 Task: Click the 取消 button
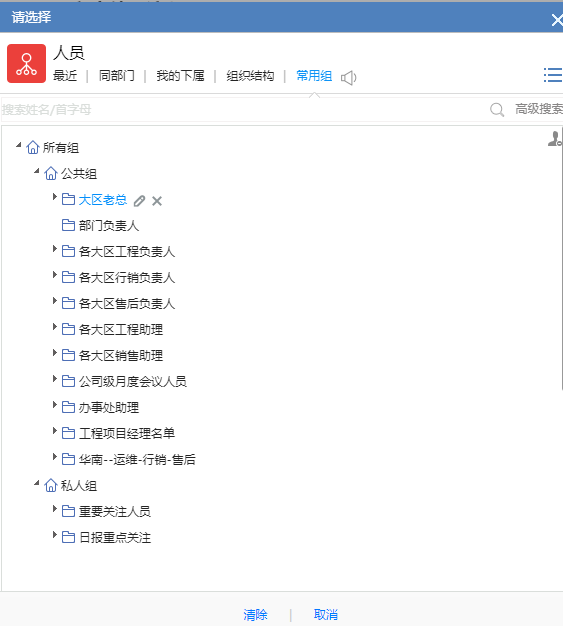coord(326,614)
